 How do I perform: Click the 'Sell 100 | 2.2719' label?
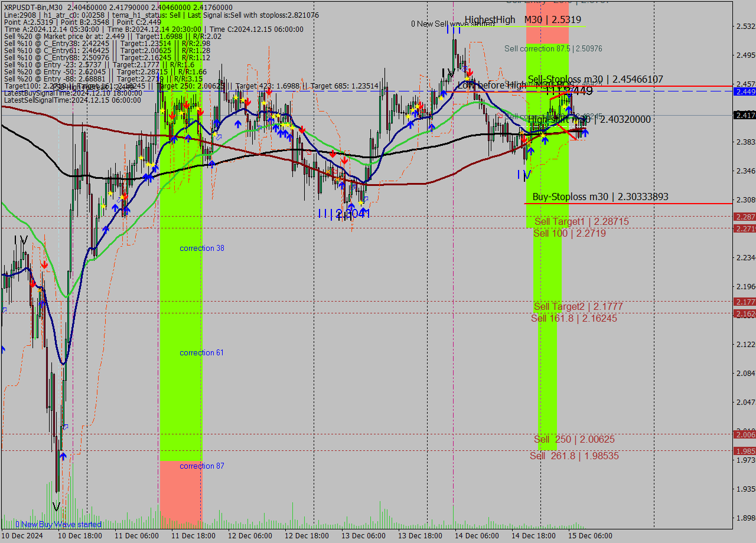tap(569, 234)
